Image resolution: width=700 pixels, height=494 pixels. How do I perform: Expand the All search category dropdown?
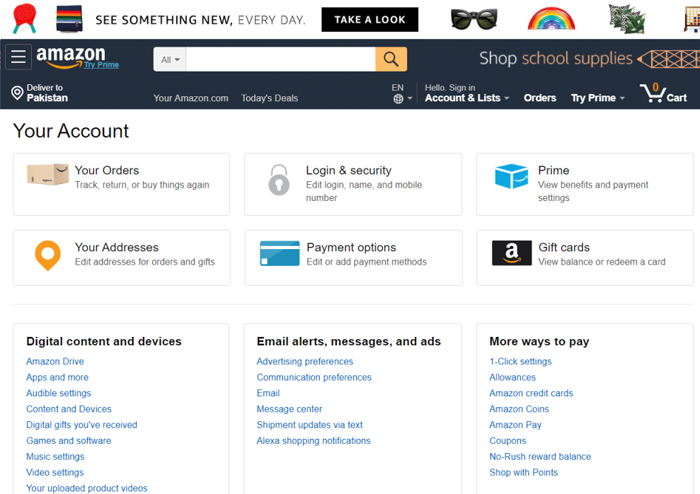click(170, 59)
